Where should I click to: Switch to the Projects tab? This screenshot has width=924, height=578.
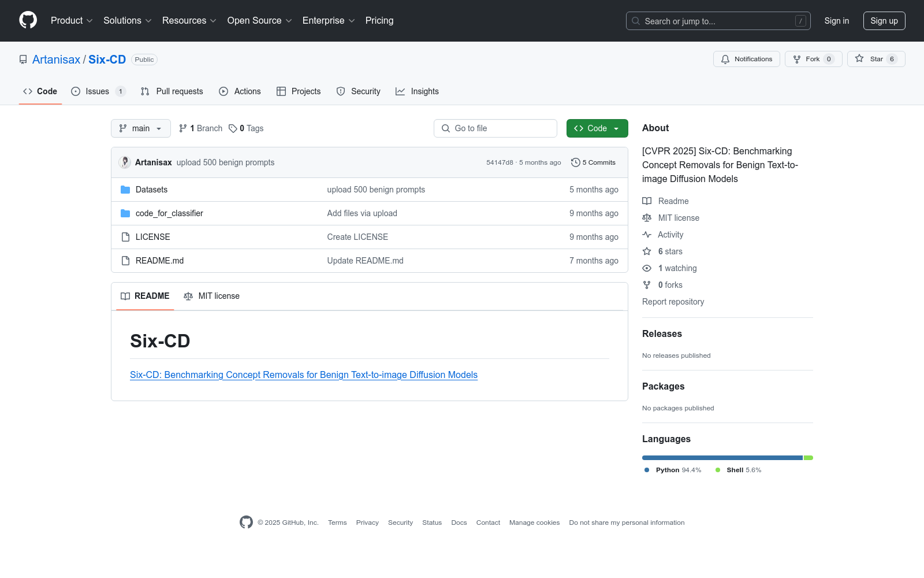click(x=299, y=91)
